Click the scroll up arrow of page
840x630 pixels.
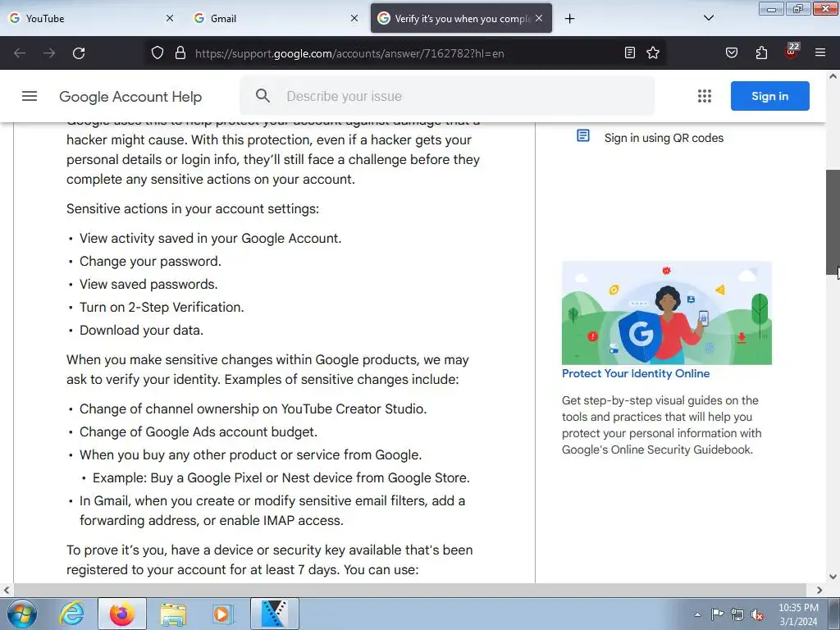click(x=833, y=76)
